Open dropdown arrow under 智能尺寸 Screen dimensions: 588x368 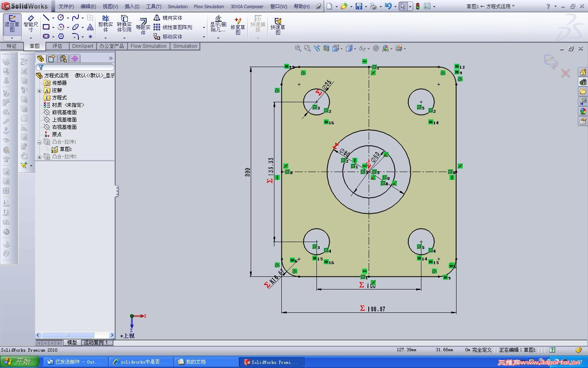(x=31, y=38)
